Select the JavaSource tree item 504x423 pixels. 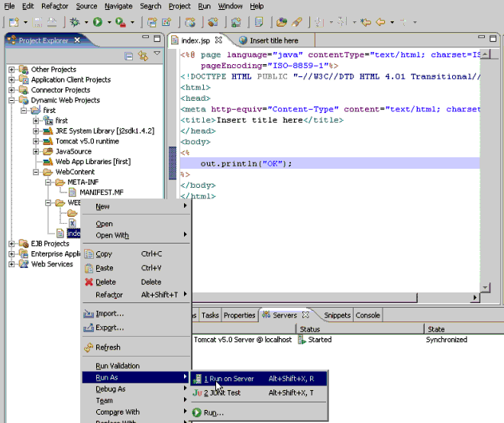click(x=73, y=151)
